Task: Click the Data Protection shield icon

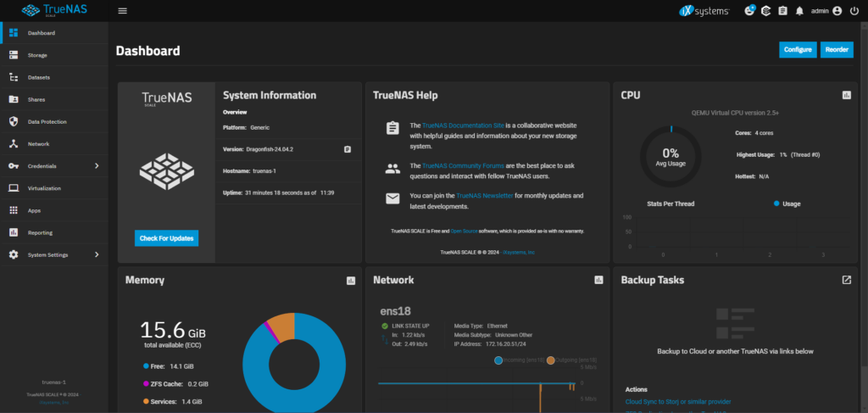Action: [14, 121]
